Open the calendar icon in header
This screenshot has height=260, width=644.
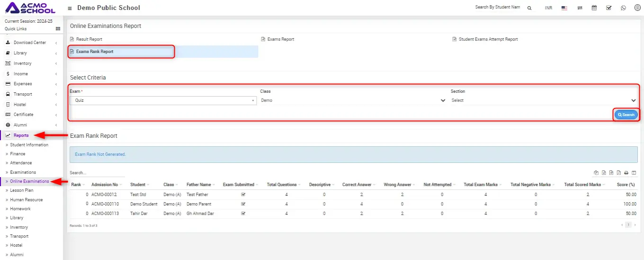(x=594, y=8)
